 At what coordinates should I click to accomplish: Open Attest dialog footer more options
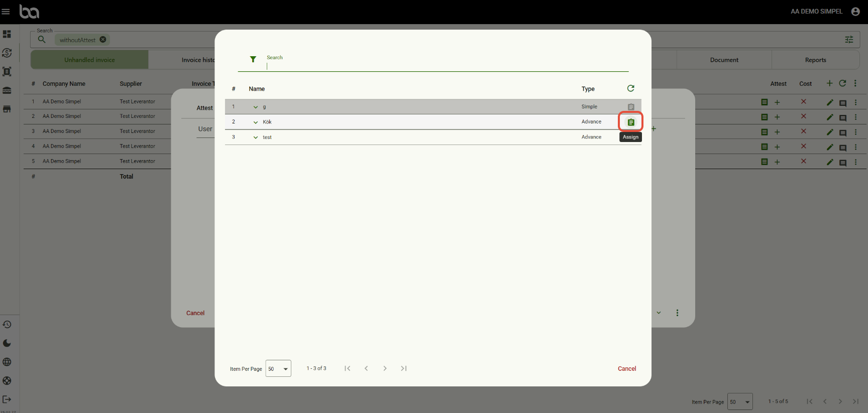click(x=678, y=313)
